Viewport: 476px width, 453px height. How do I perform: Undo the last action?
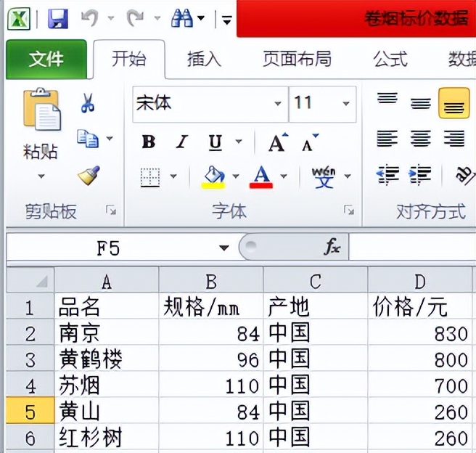90,19
